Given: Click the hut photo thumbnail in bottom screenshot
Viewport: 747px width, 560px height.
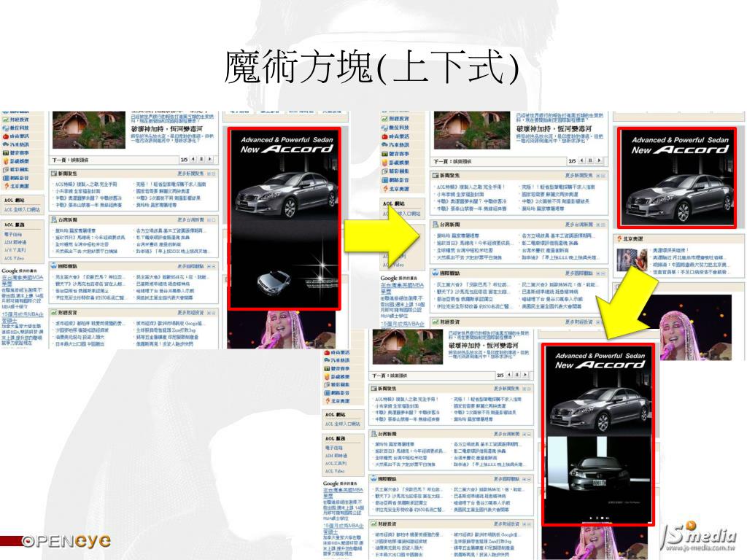Looking at the screenshot, I should [x=408, y=346].
